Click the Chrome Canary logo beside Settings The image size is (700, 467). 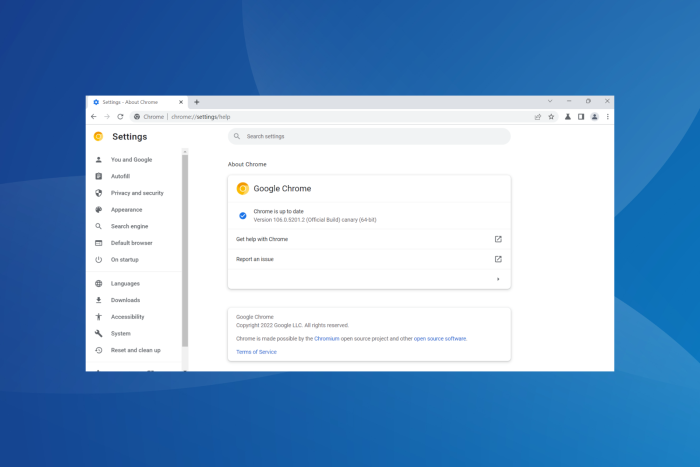pos(99,136)
